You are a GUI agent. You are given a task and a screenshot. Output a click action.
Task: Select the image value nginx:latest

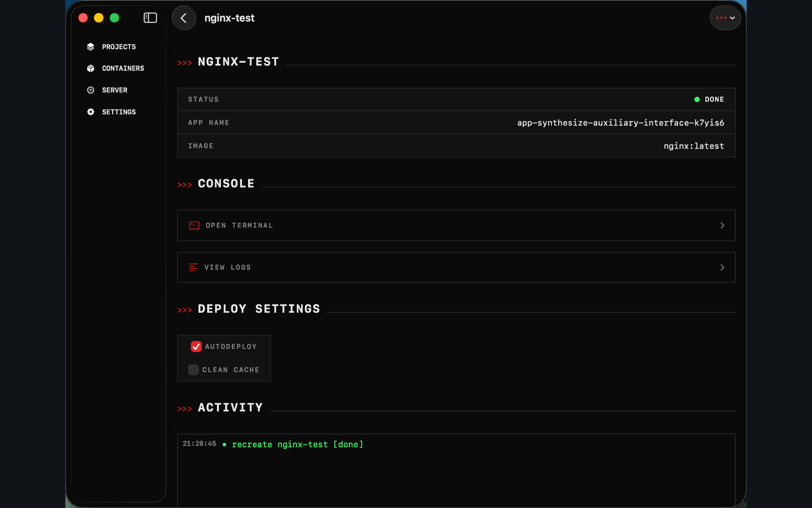coord(694,146)
